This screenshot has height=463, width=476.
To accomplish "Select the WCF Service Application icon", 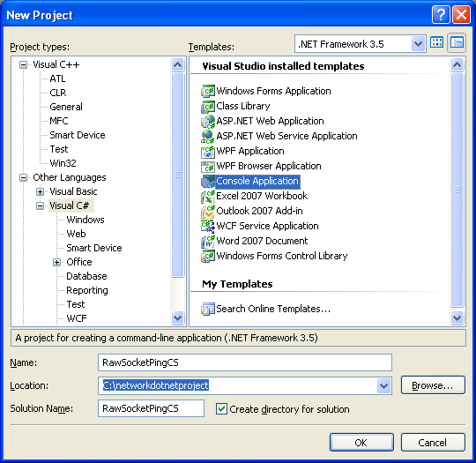I will pyautogui.click(x=208, y=226).
